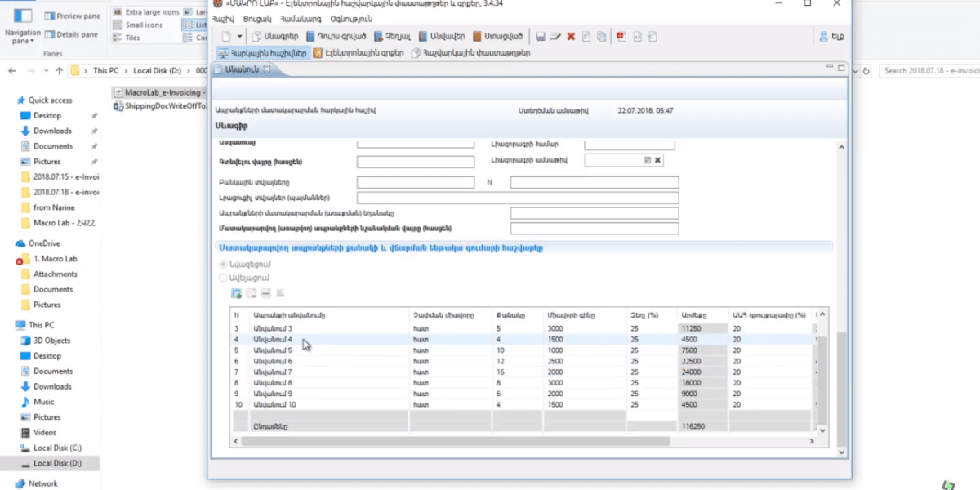Click the Գտնվելու վայրը (հասցեն) input field
The width and height of the screenshot is (980, 490).
pos(416,162)
